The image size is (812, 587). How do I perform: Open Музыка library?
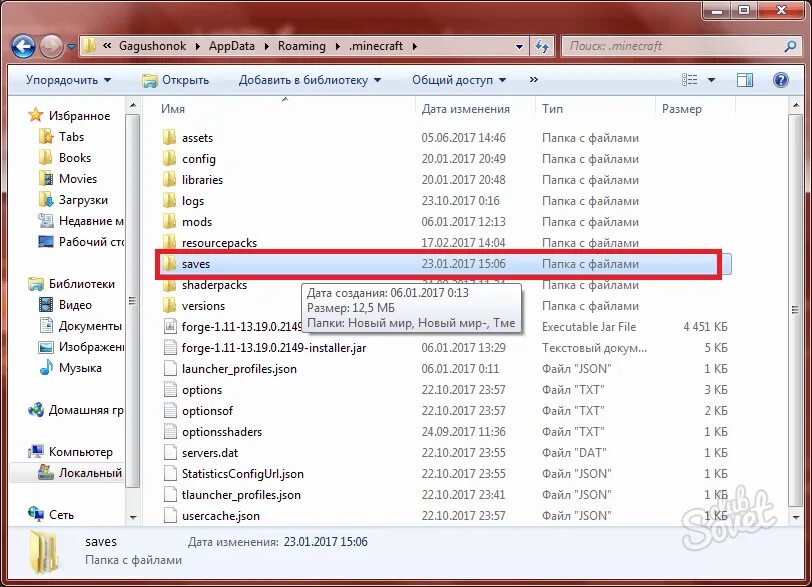(71, 368)
